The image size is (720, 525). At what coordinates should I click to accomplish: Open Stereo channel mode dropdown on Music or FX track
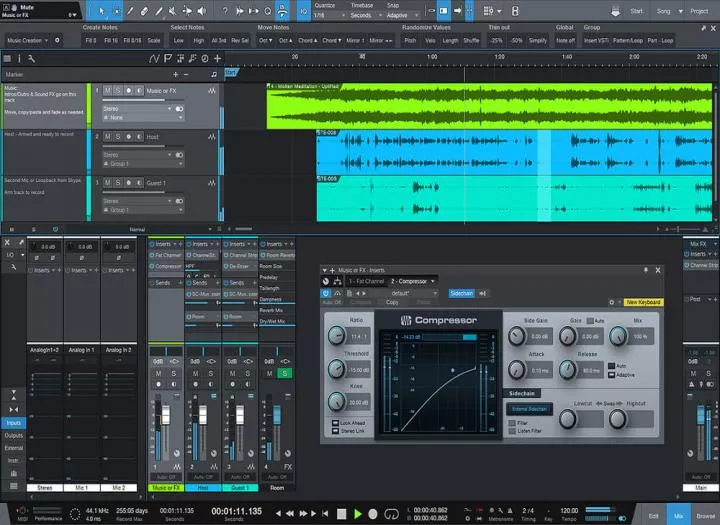point(137,109)
